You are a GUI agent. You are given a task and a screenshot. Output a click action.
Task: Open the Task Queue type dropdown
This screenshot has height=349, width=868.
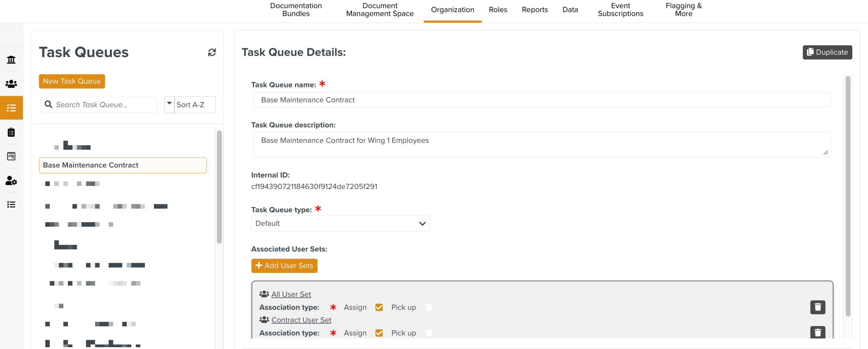point(340,224)
